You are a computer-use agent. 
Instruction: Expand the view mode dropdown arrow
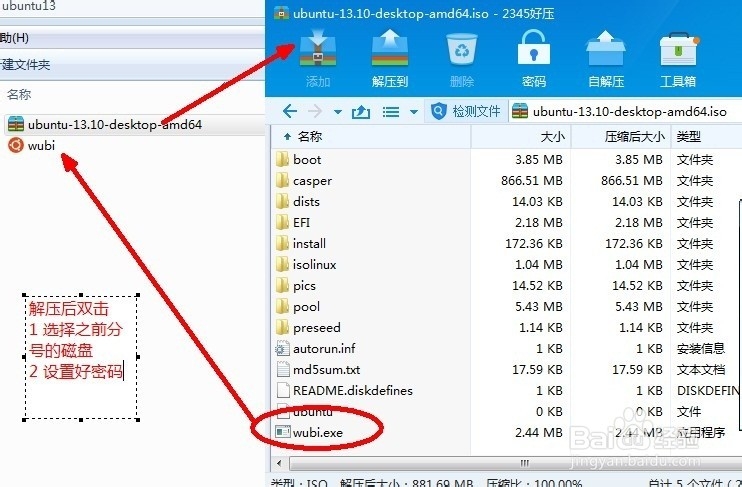414,112
